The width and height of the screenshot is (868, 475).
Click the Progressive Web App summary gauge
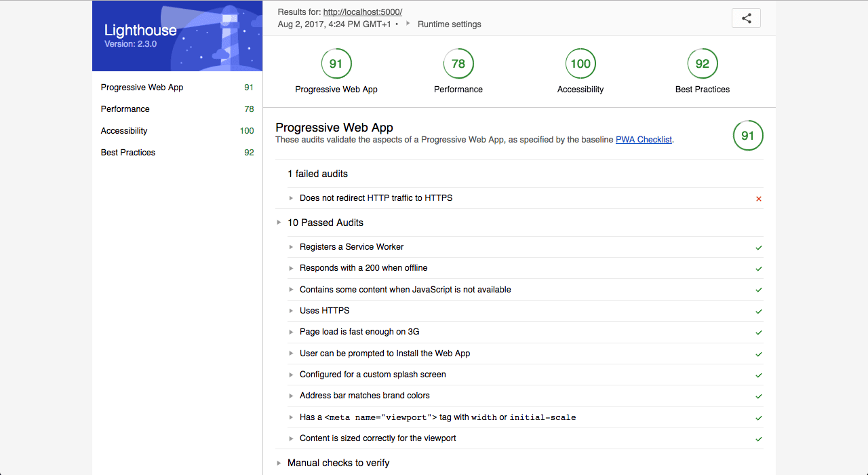point(336,63)
